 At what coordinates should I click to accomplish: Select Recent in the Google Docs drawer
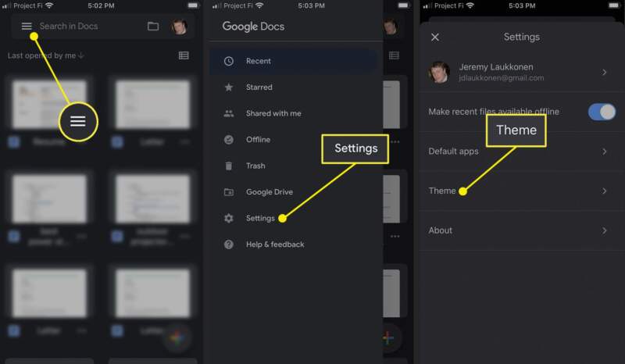coord(295,61)
